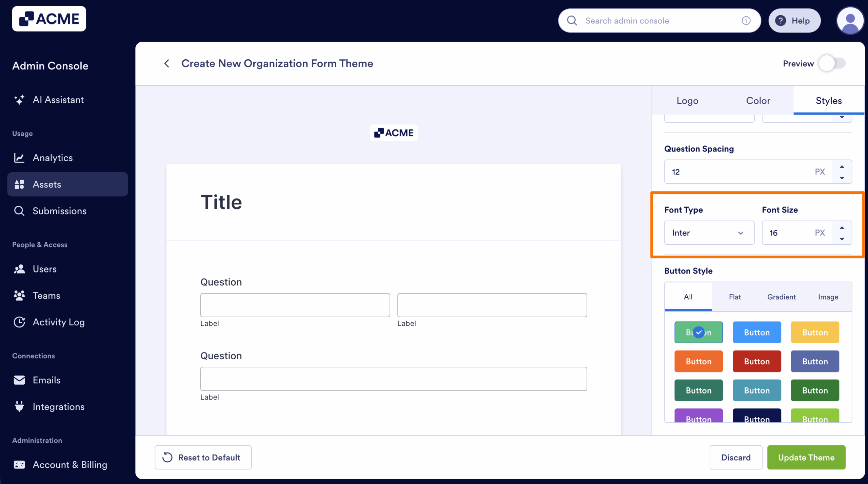Open the Font Type dropdown
The image size is (868, 484).
click(x=709, y=233)
